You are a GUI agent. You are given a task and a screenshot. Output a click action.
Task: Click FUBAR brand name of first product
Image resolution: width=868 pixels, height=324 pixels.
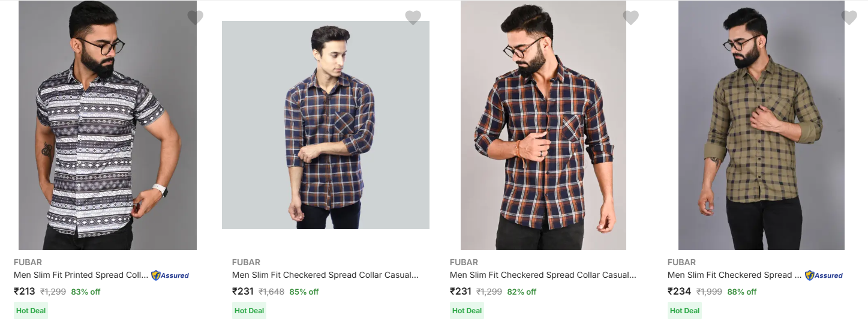click(28, 262)
